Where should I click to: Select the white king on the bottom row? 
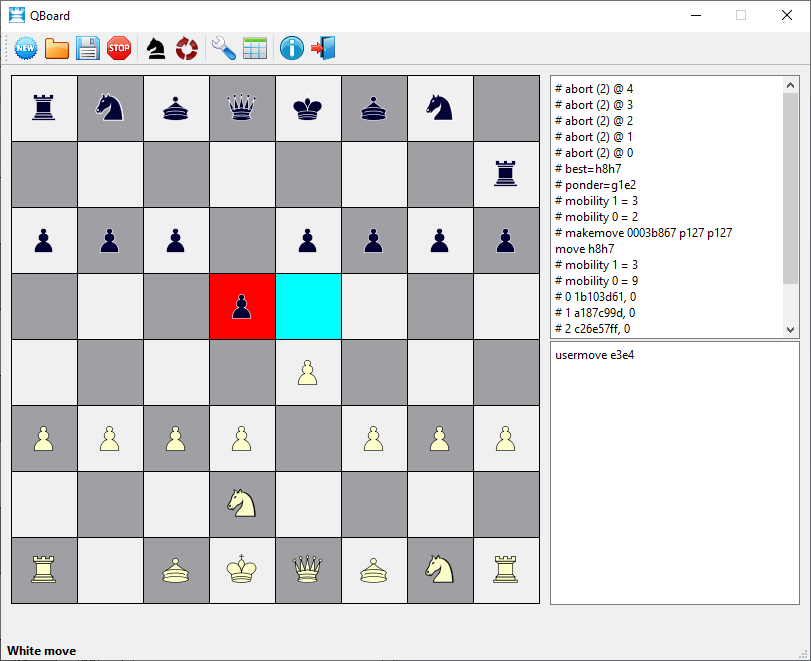coord(242,570)
